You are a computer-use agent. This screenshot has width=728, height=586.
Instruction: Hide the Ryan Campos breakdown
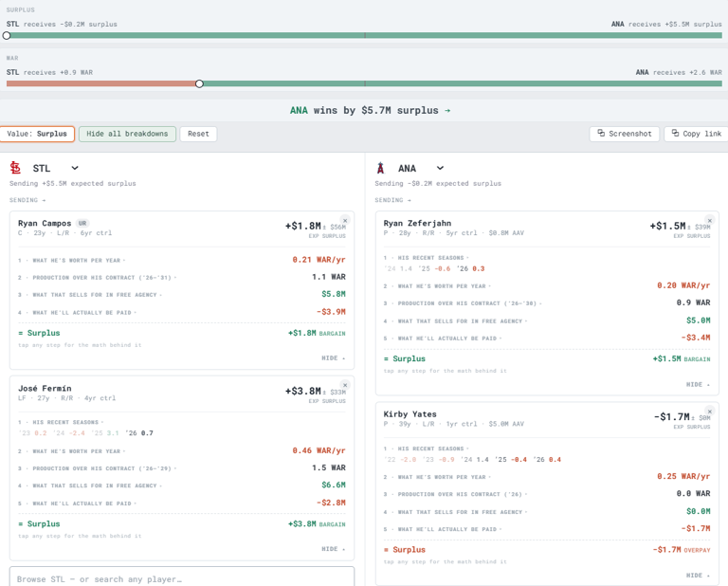pos(334,358)
